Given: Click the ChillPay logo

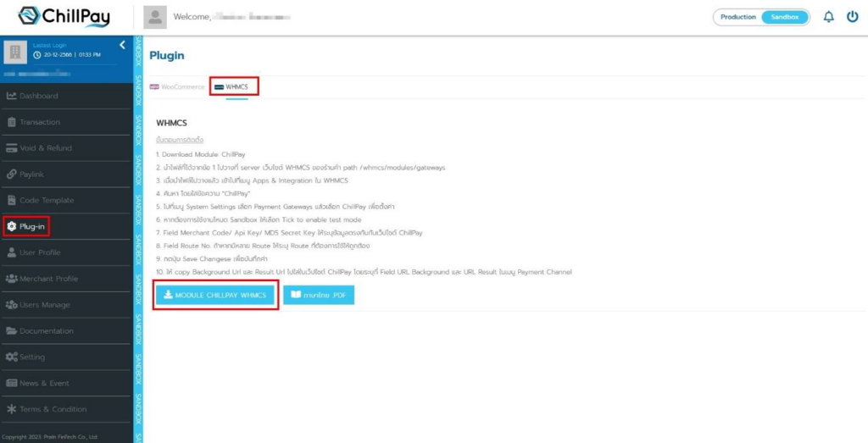Looking at the screenshot, I should [63, 17].
